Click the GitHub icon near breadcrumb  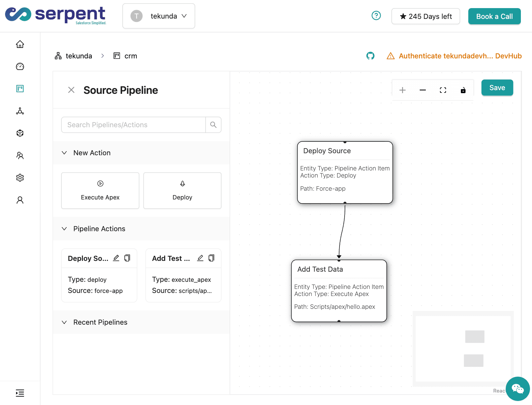370,56
